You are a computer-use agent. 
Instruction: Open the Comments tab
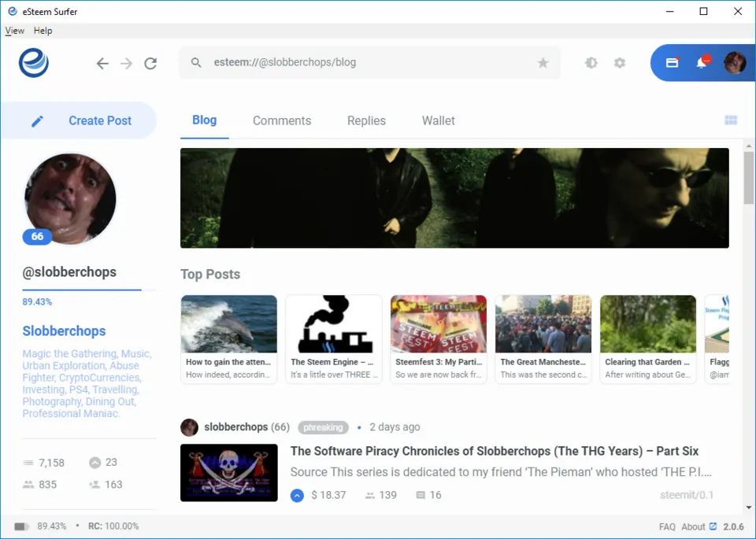click(x=282, y=120)
